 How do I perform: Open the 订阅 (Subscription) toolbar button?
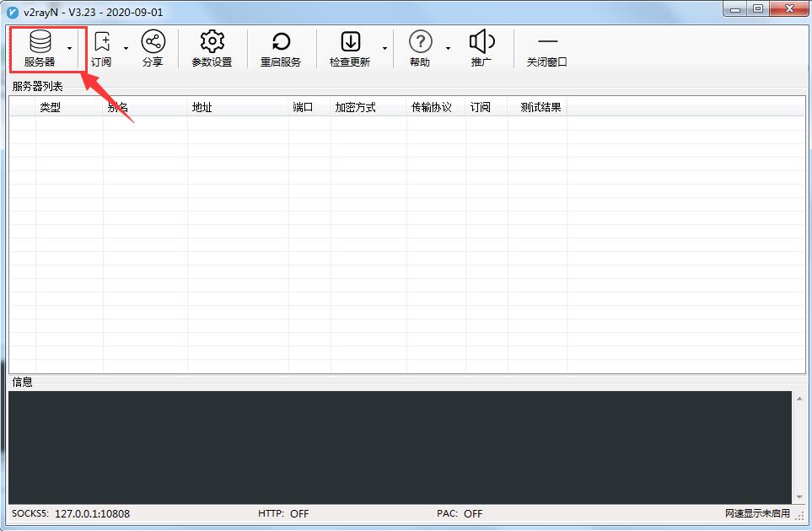pyautogui.click(x=101, y=49)
